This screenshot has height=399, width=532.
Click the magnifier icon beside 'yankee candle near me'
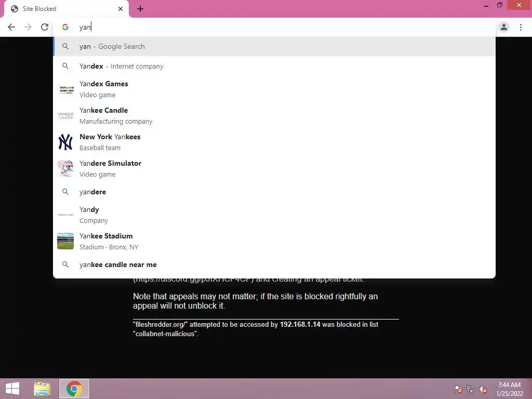coord(65,264)
